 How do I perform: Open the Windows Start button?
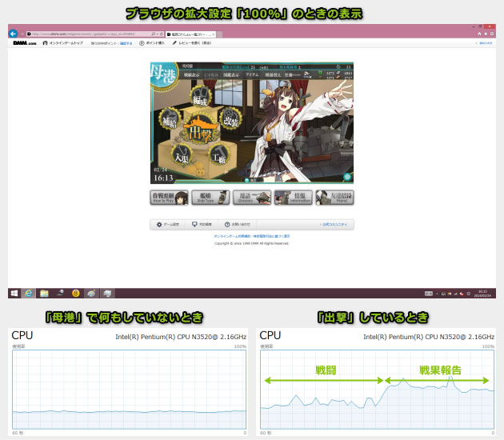(x=14, y=293)
